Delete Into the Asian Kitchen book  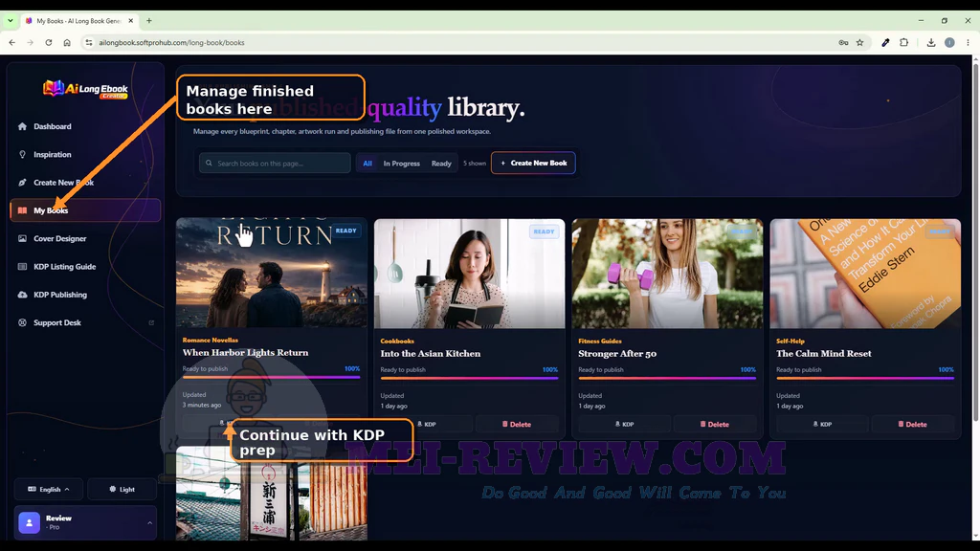pos(517,424)
